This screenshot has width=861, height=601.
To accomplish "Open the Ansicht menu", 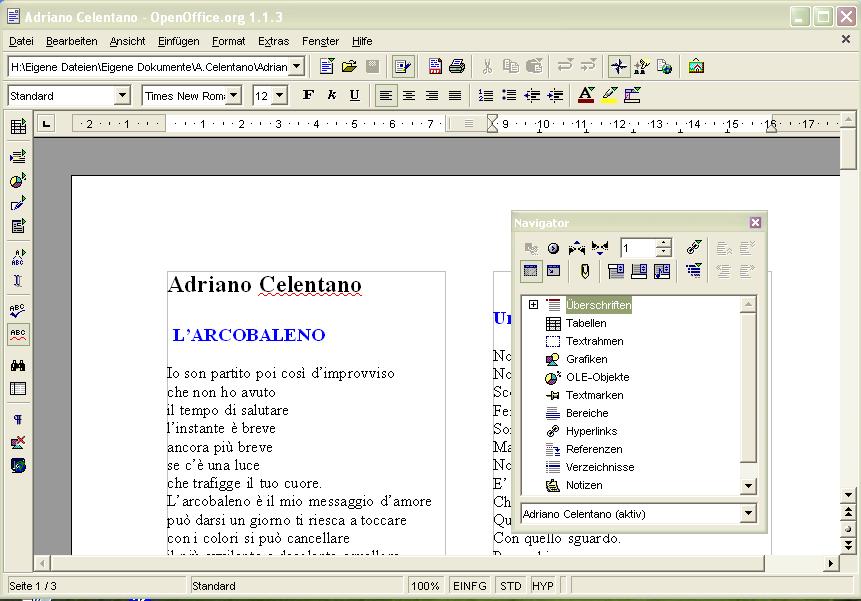I will (x=127, y=41).
